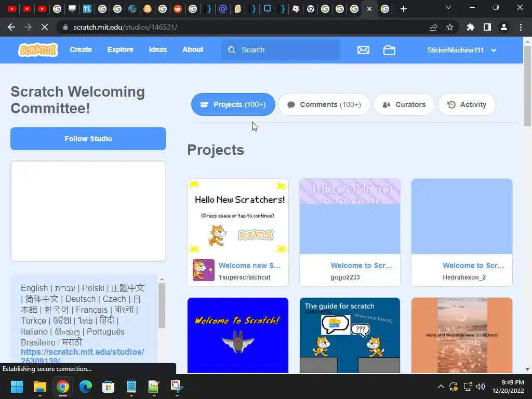Viewport: 532px width, 399px height.
Task: Stop loading with the X button
Action: pyautogui.click(x=45, y=27)
